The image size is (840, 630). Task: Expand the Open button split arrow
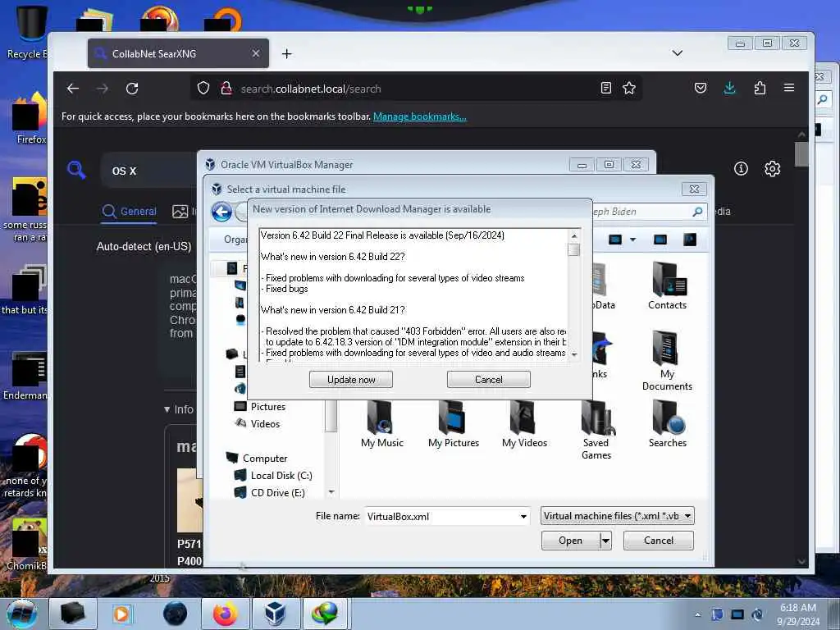(x=605, y=540)
